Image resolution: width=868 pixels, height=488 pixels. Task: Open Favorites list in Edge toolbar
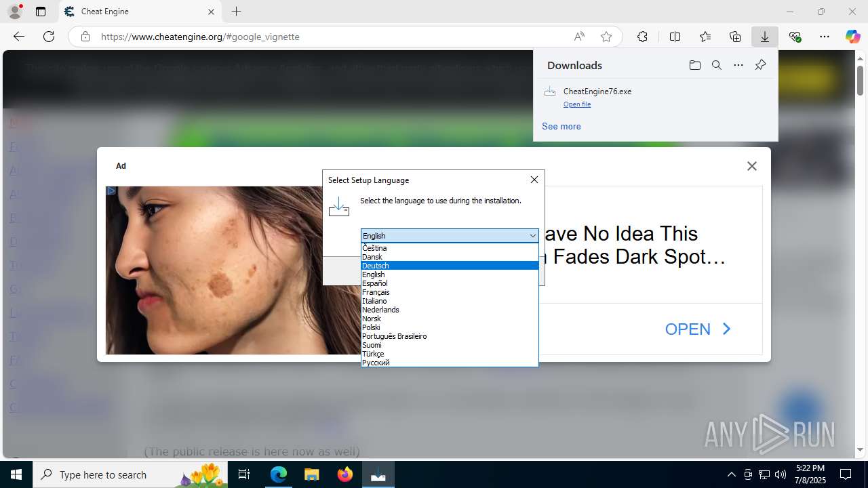(x=705, y=37)
